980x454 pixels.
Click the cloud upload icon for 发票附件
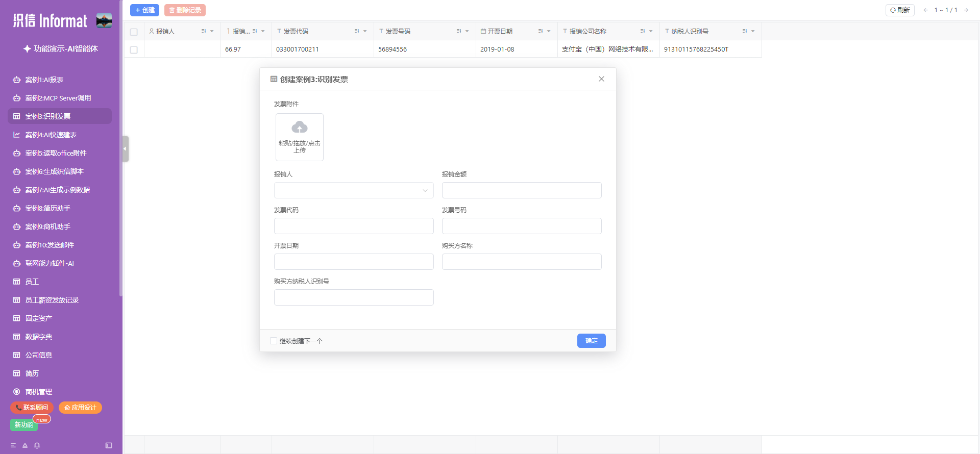tap(300, 127)
